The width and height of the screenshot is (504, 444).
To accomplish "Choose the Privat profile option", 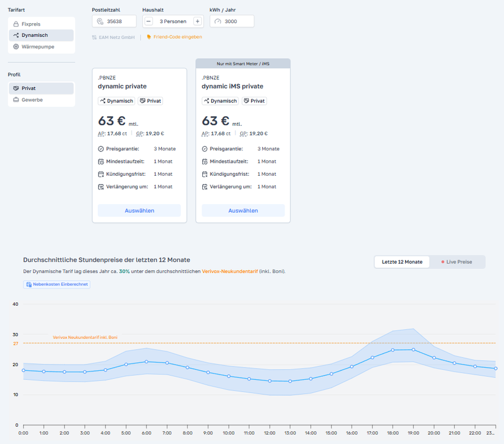I will coord(42,88).
